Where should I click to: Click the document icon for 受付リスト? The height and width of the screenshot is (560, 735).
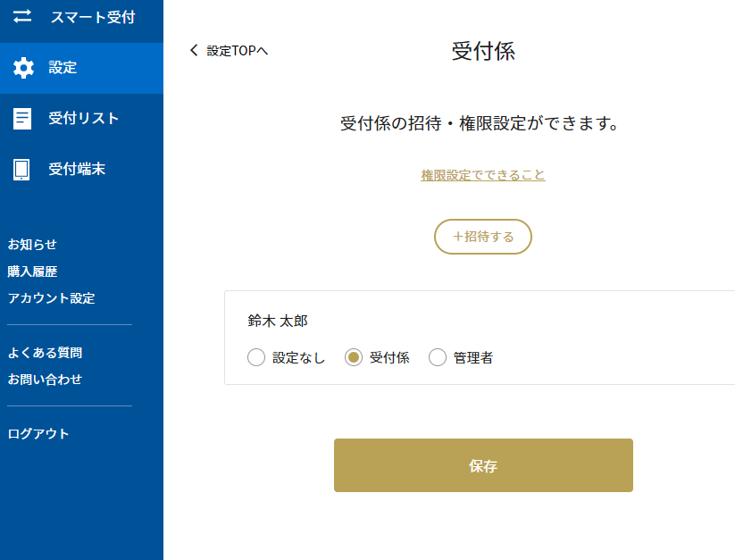pyautogui.click(x=22, y=119)
